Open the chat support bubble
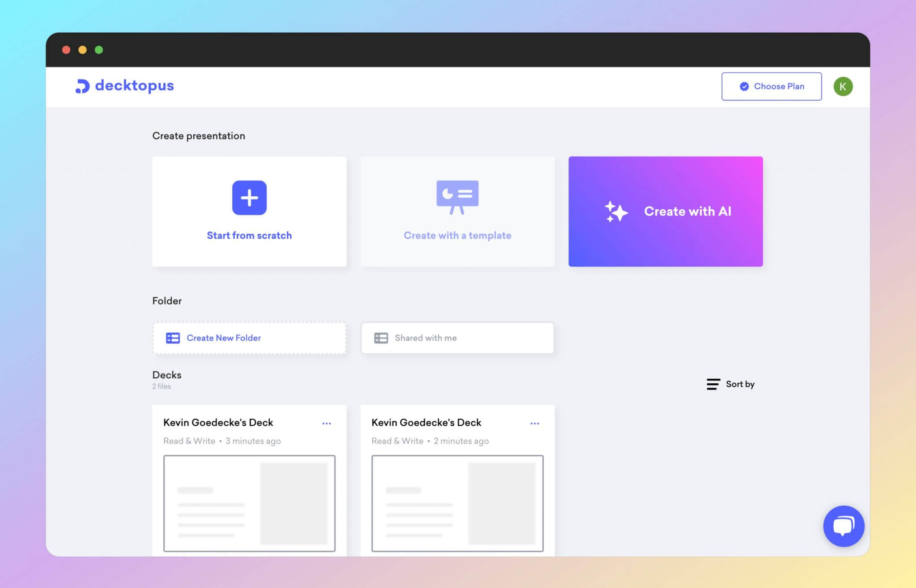The width and height of the screenshot is (916, 588). point(844,526)
